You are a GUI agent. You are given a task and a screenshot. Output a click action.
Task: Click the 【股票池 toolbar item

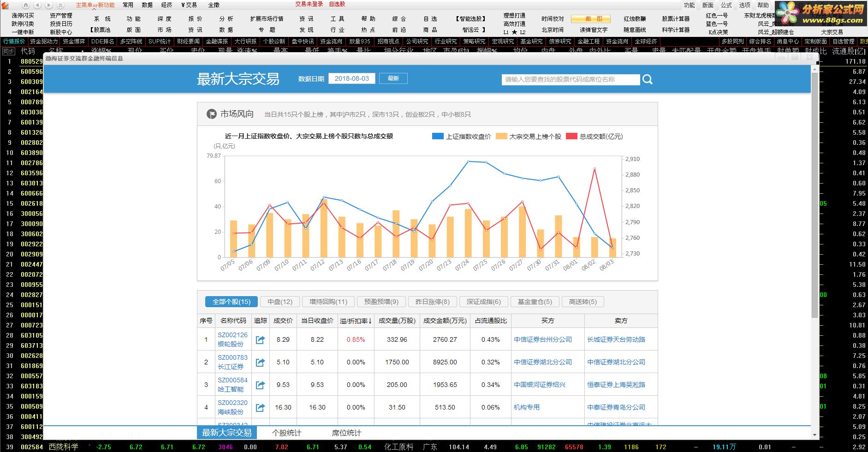pyautogui.click(x=100, y=30)
